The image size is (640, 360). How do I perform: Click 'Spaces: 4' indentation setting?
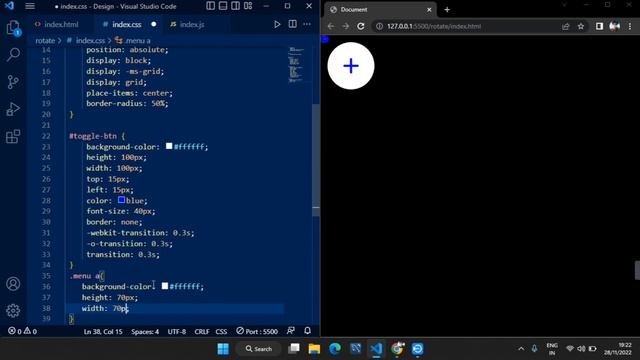click(x=145, y=331)
